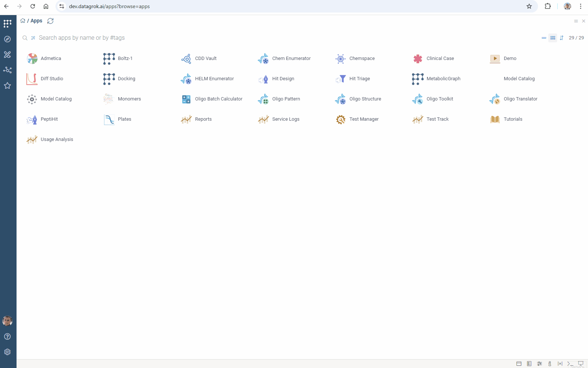The width and height of the screenshot is (588, 368).
Task: Open the Admetica app
Action: (x=51, y=59)
